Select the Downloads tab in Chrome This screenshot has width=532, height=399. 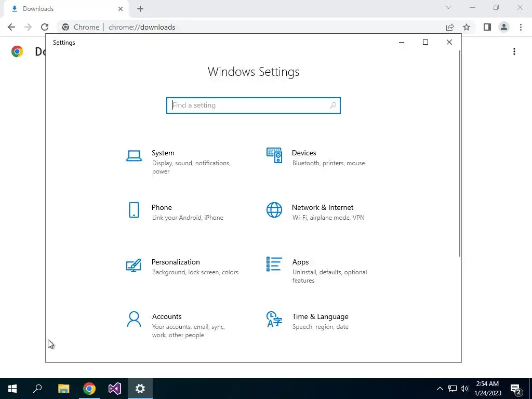pos(66,9)
